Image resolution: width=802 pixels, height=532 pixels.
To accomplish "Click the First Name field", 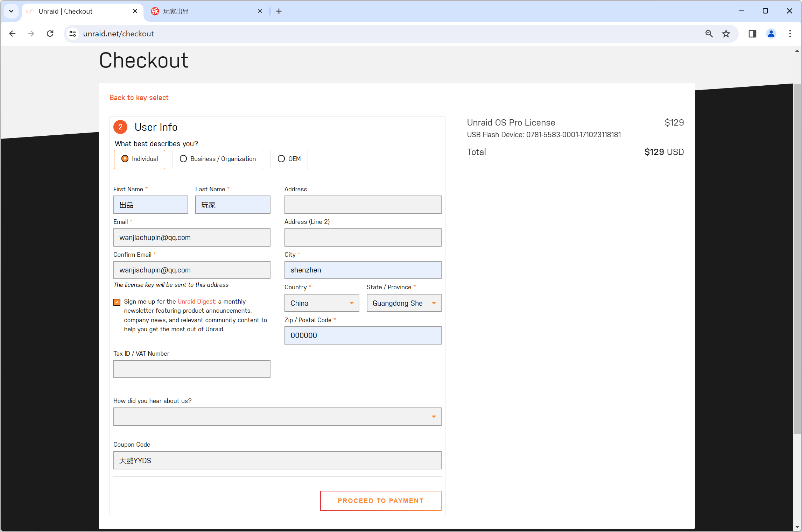I will (151, 205).
